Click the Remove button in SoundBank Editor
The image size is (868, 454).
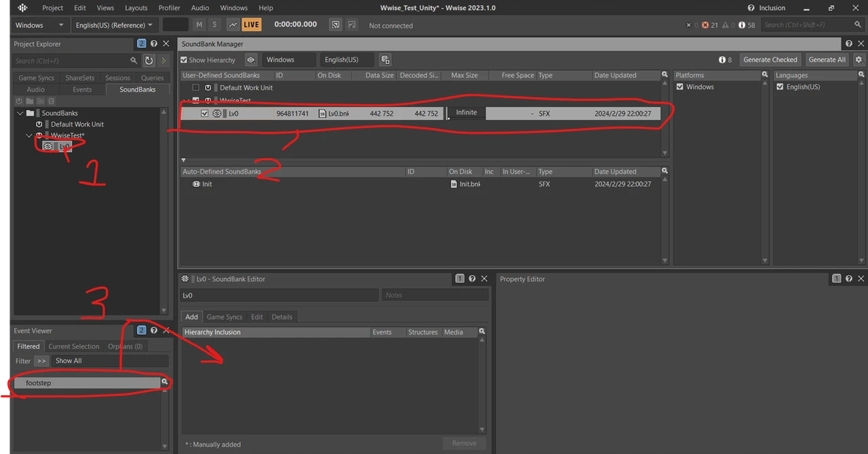pos(464,443)
